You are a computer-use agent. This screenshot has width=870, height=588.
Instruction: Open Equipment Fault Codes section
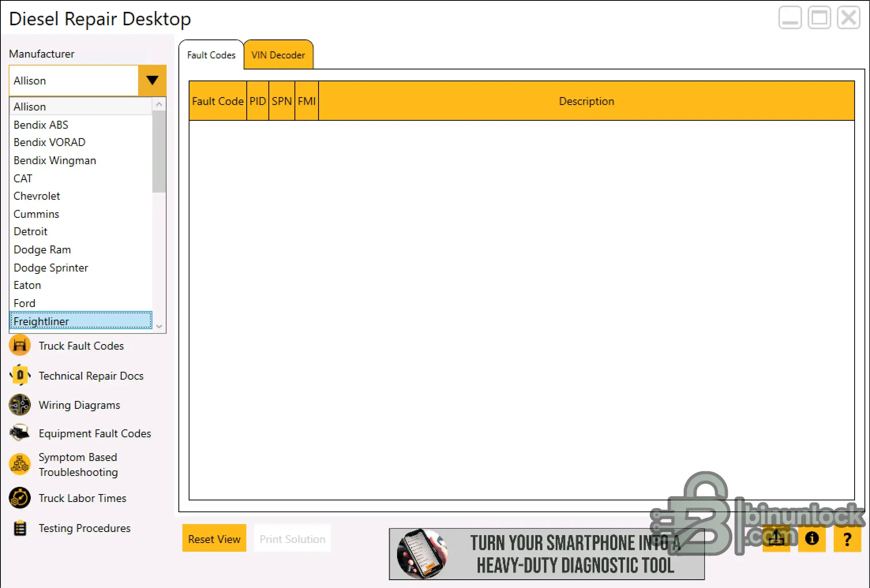point(95,433)
